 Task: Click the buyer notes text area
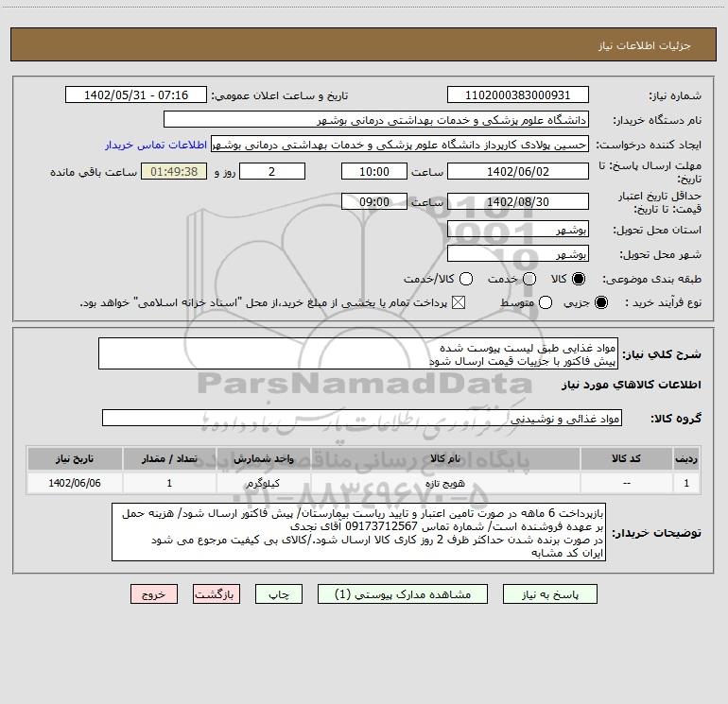[x=359, y=532]
